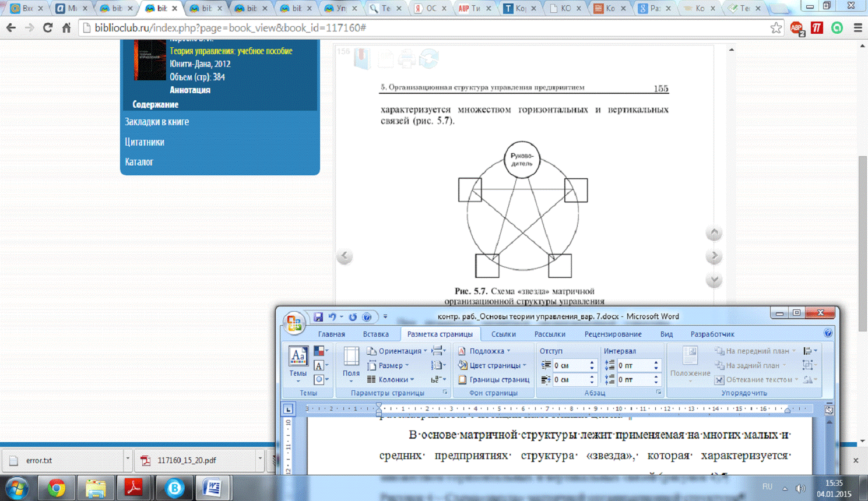Viewport: 868px width, 501px height.
Task: Click the Undo arrow in Word
Action: point(332,317)
